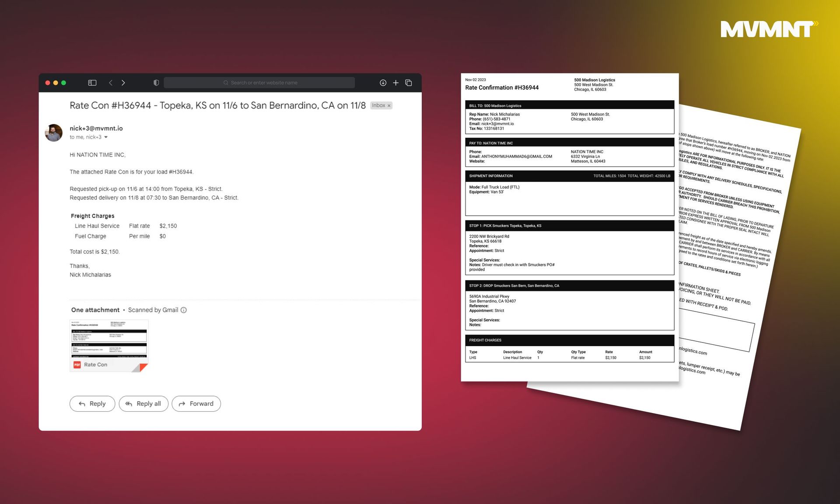The height and width of the screenshot is (504, 840).
Task: Click Nov 02 2023 date on document
Action: coord(476,80)
